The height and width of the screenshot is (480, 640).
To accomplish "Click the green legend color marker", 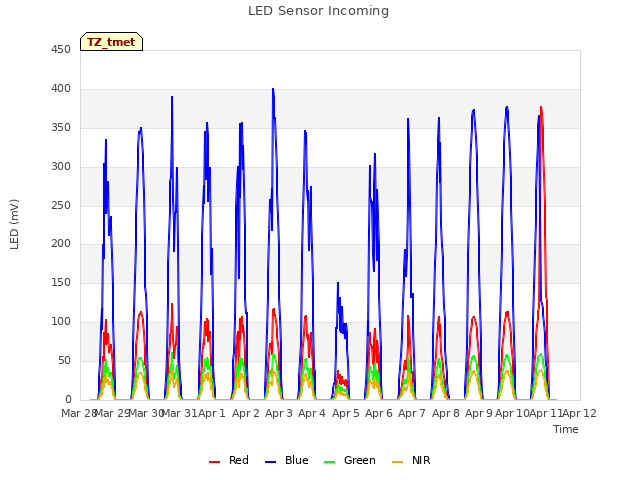I will (x=329, y=462).
